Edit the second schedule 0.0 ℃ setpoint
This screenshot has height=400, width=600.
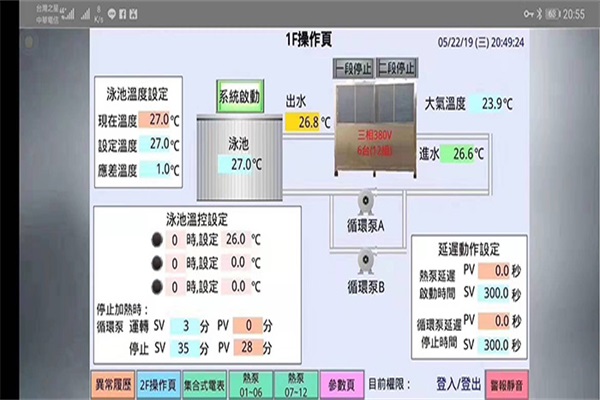click(236, 263)
